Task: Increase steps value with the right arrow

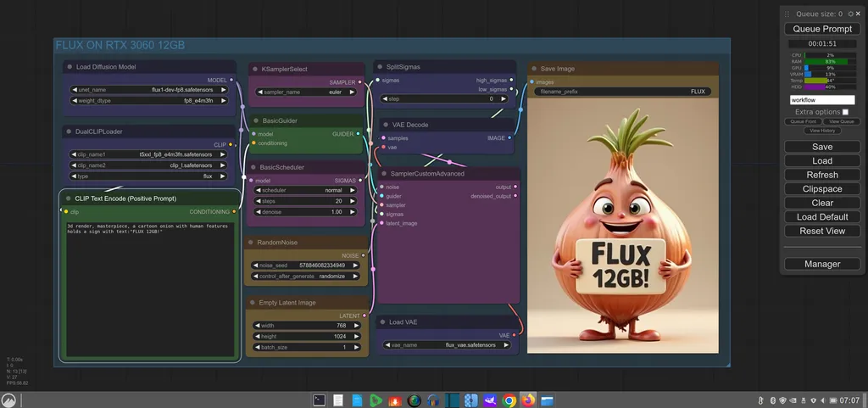Action: coord(353,201)
